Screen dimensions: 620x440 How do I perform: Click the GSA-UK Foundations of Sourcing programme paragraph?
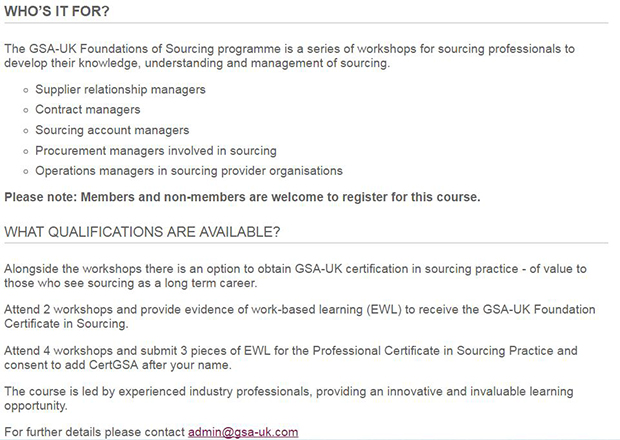(x=290, y=55)
